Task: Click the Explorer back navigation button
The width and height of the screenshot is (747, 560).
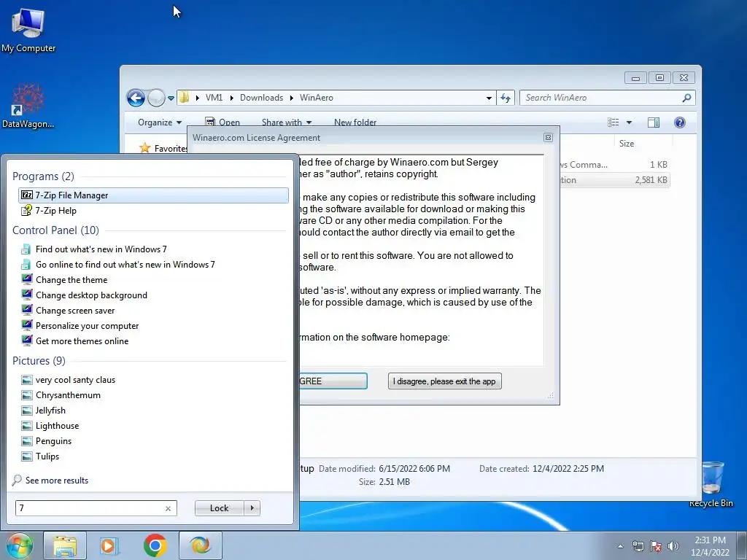Action: (136, 98)
